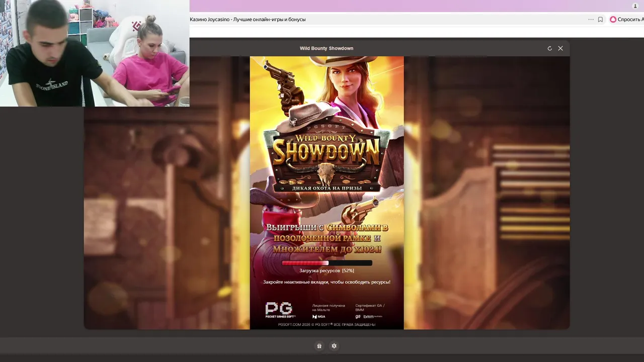
Task: Open the browser profile icon at top right
Action: (x=635, y=6)
